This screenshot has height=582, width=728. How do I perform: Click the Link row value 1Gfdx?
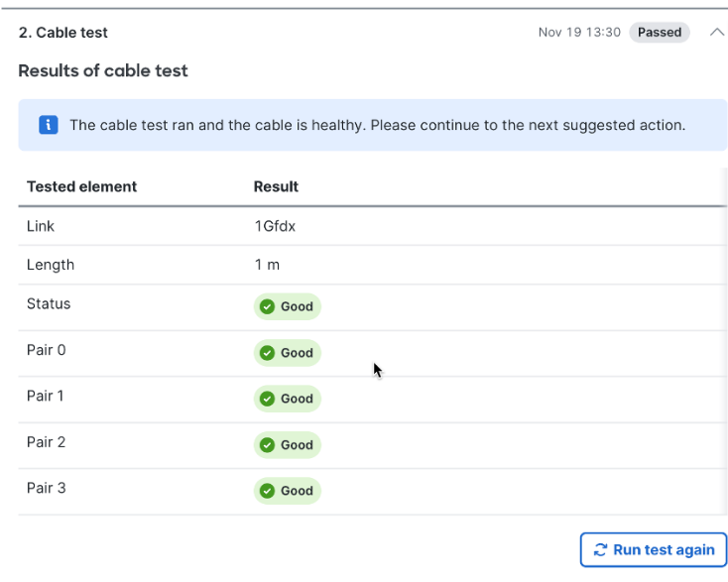tap(275, 226)
